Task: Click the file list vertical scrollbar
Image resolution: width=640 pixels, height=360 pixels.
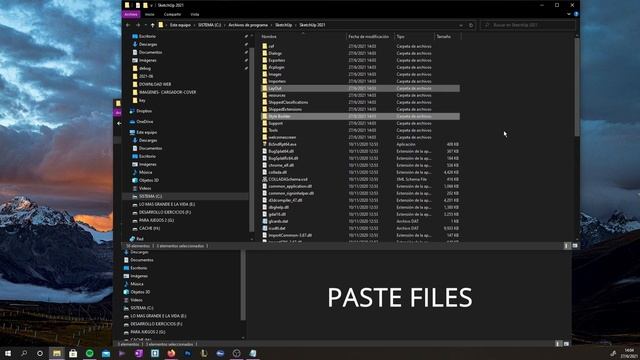Action: 577,87
